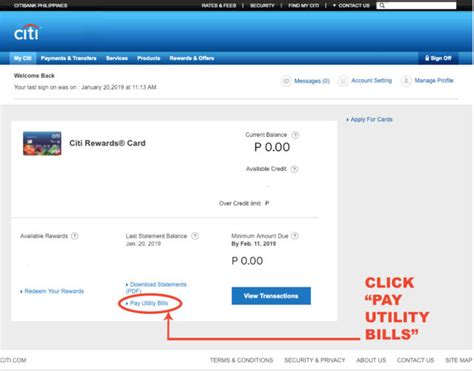Click Contact Us footer link
Image resolution: width=474 pixels, height=371 pixels.
pos(415,360)
